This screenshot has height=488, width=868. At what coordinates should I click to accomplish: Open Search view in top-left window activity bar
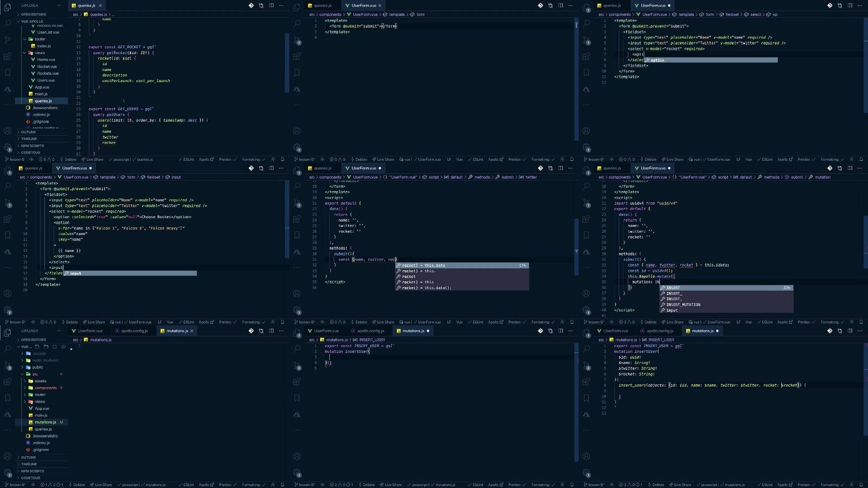coord(8,23)
